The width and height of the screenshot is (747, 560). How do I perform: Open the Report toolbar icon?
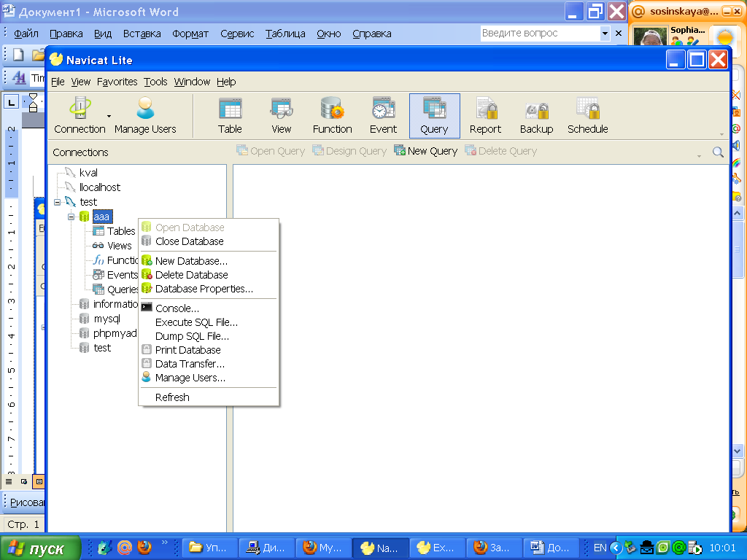[485, 116]
